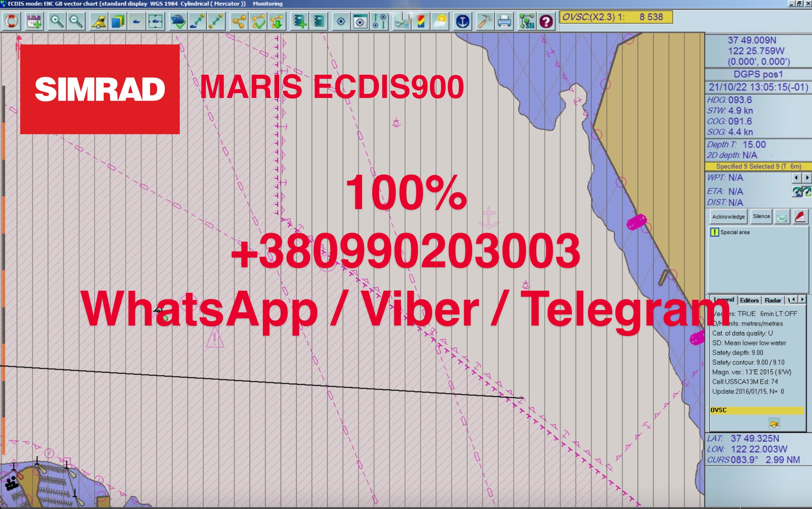Click the Specified 9 Selected 9 bar

[758, 166]
